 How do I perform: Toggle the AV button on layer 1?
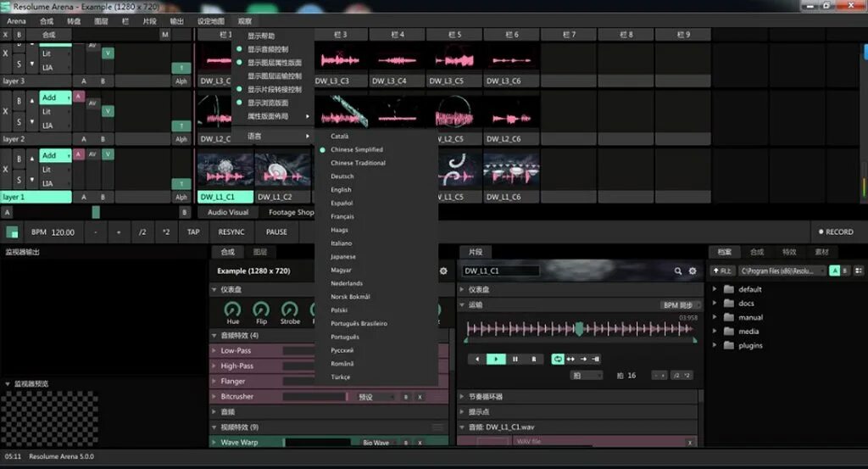click(92, 154)
